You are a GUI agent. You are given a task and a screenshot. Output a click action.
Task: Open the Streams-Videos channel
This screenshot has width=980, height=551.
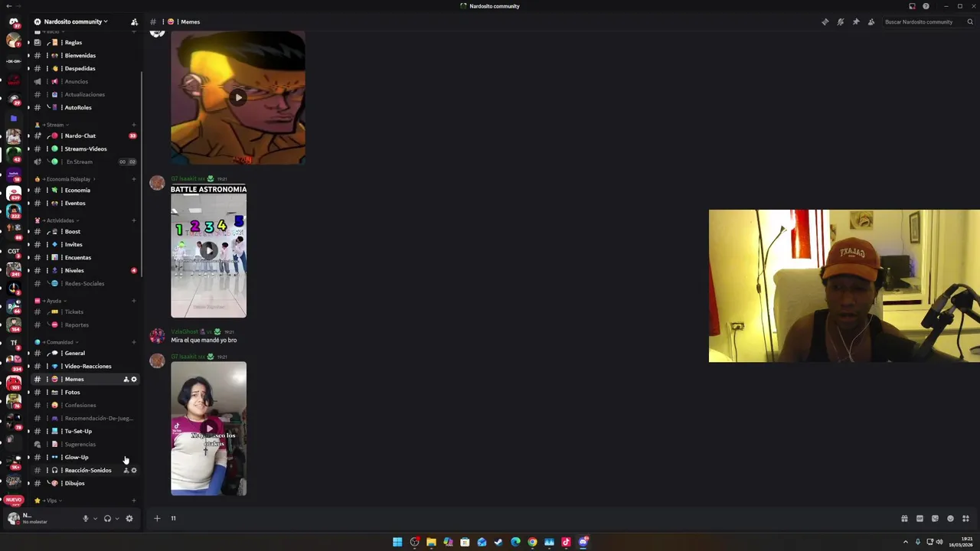84,149
